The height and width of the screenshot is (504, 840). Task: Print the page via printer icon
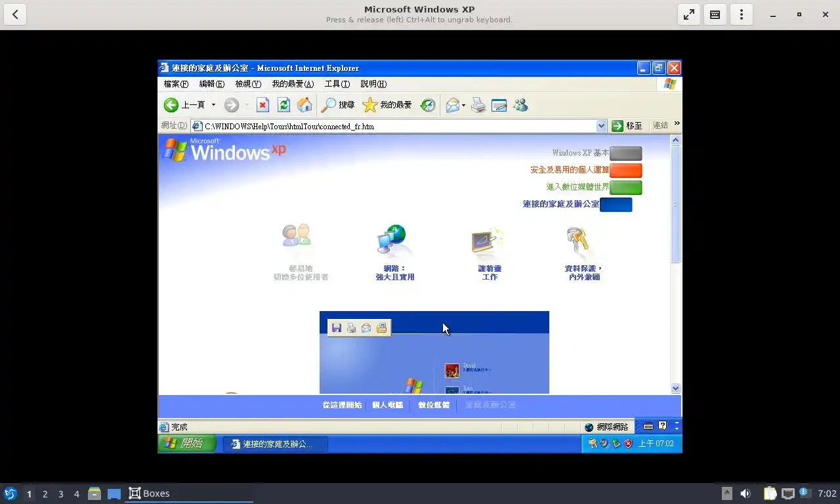[x=478, y=105]
